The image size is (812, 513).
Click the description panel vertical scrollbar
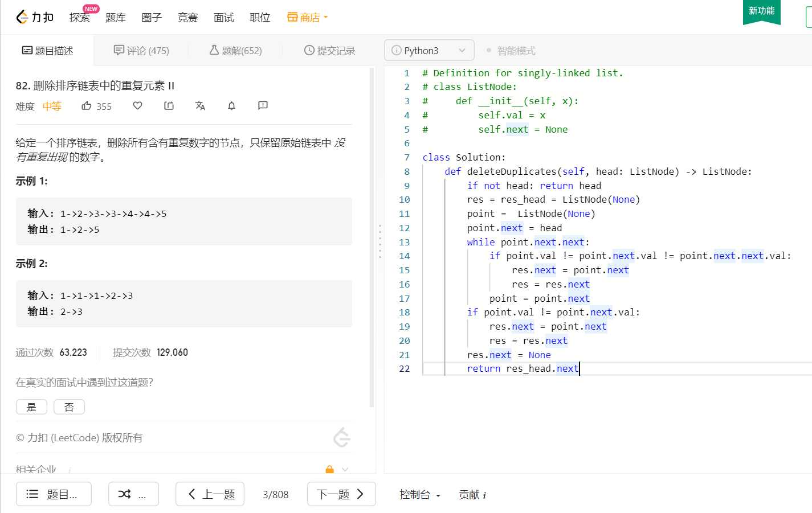[372, 238]
